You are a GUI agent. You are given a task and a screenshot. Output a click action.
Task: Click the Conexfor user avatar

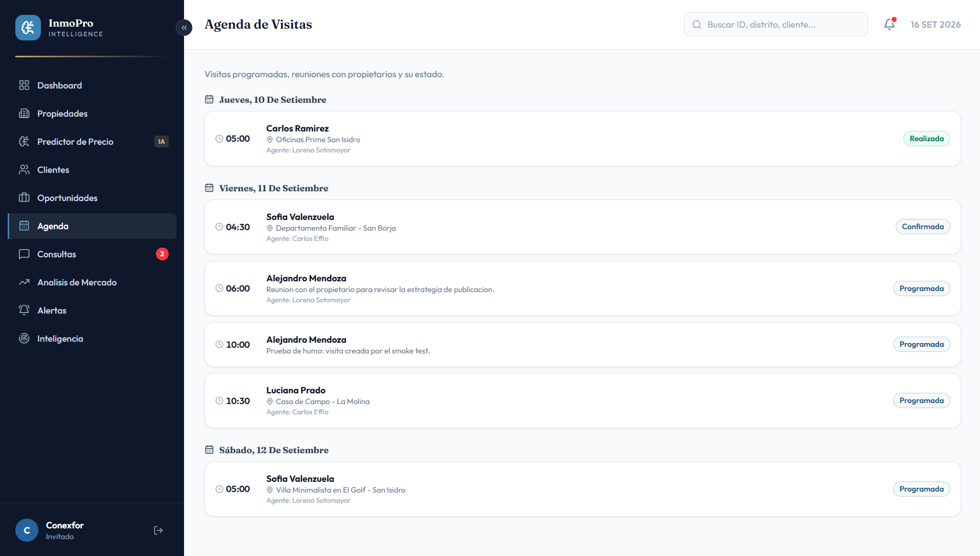[27, 530]
